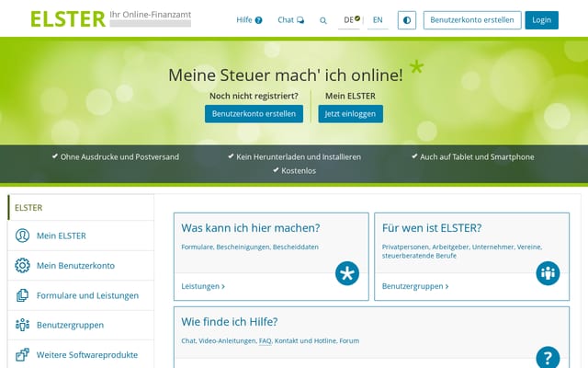Image resolution: width=588 pixels, height=368 pixels.
Task: Click header Benutzerkonto erstellen button
Action: (x=472, y=20)
